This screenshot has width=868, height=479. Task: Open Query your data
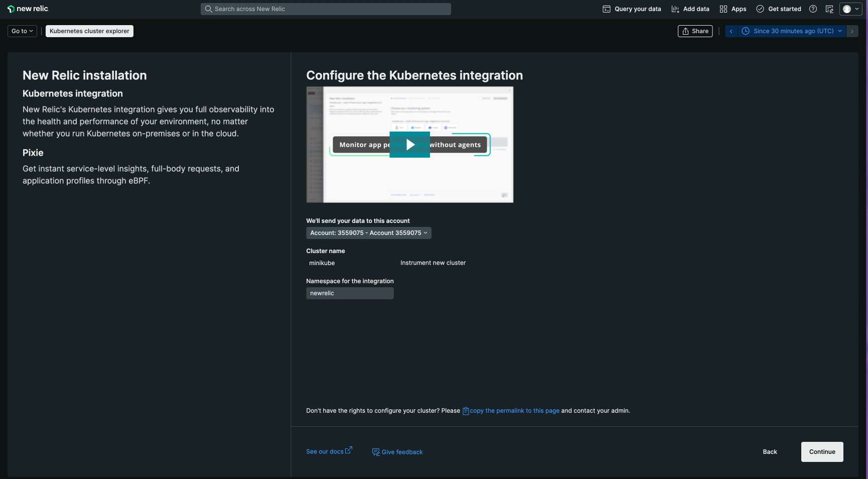[632, 9]
